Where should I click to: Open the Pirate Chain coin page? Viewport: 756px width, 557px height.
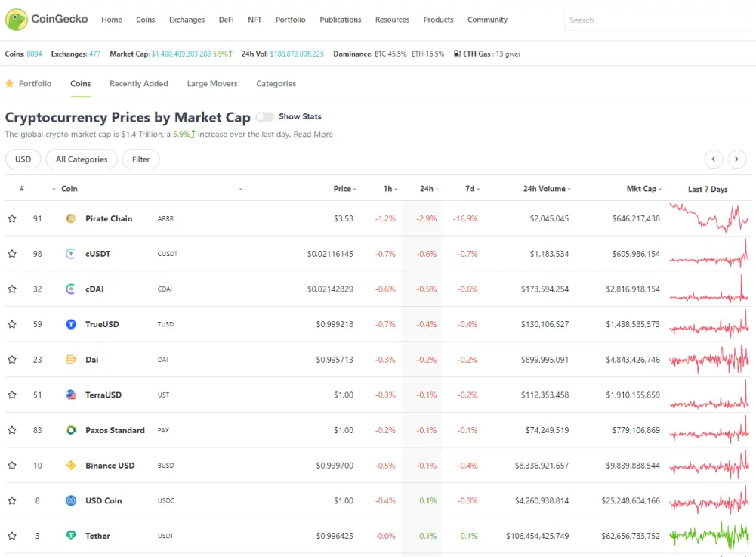coord(109,218)
